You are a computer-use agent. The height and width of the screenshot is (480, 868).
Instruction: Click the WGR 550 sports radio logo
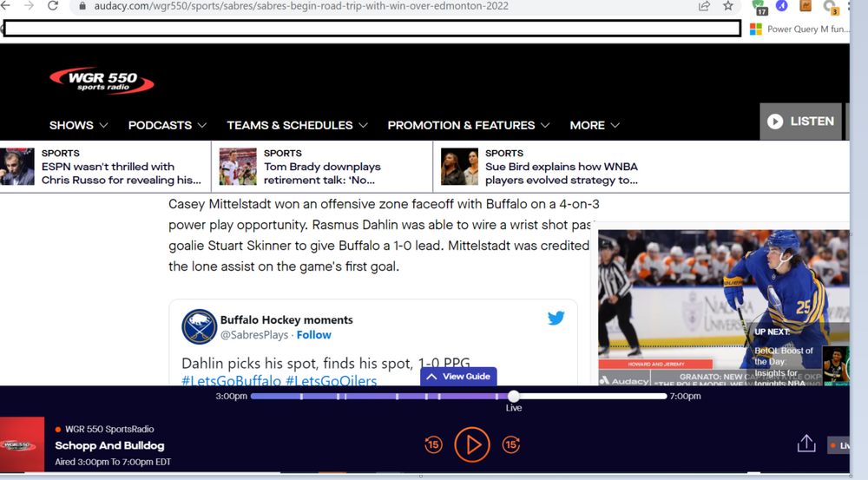point(102,81)
